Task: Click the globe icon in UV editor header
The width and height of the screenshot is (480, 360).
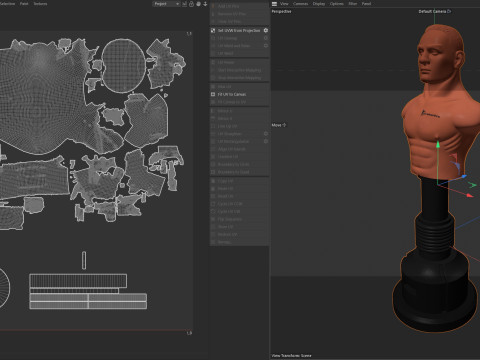Action: click(198, 4)
